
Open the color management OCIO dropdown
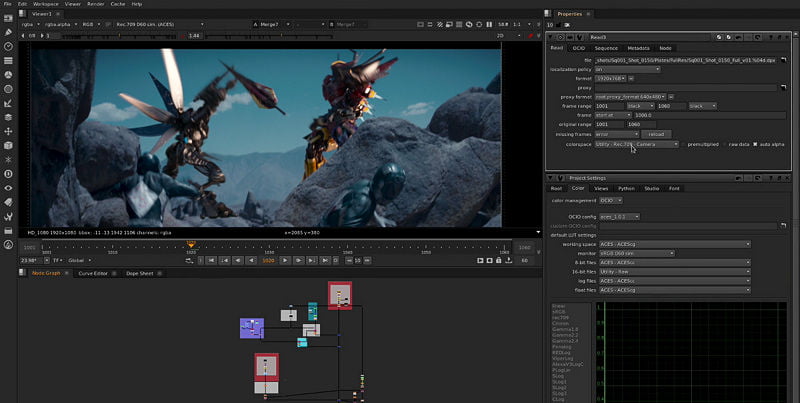[611, 200]
